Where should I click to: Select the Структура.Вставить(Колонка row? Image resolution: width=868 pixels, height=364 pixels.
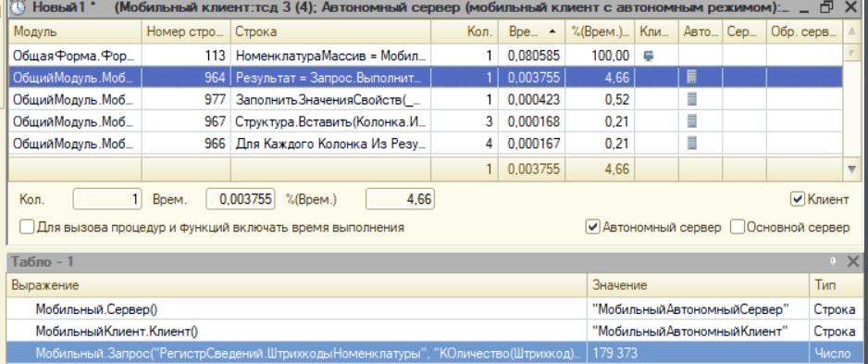426,122
